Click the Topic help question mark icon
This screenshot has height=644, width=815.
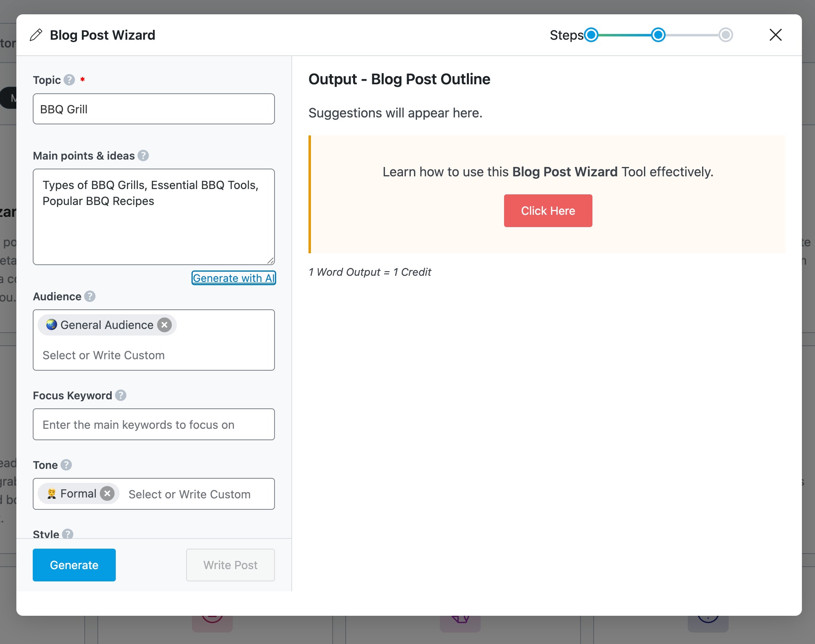pos(69,80)
